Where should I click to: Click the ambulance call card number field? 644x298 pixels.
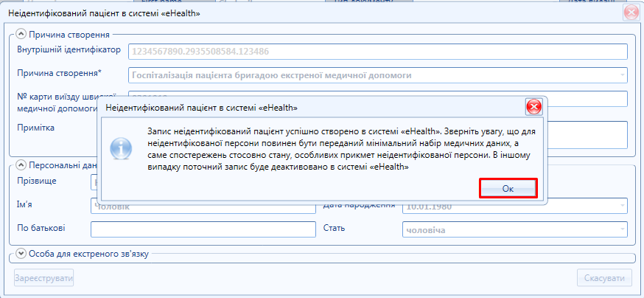click(587, 99)
